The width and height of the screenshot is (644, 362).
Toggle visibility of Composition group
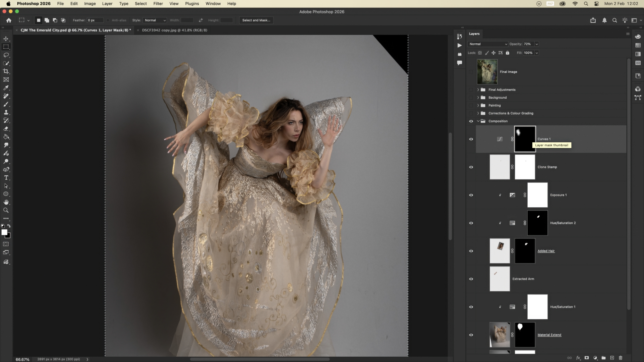(471, 121)
